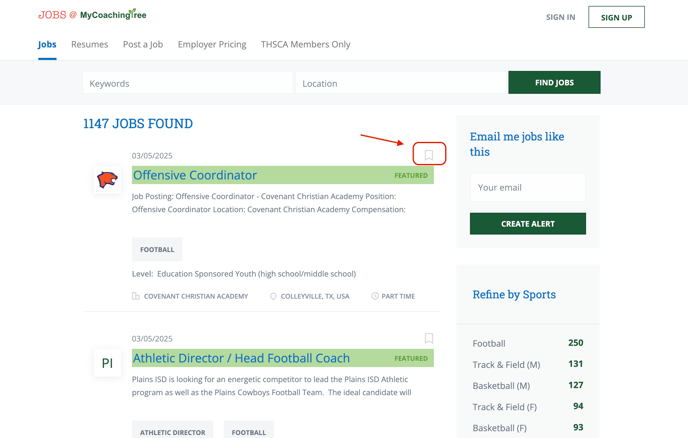The height and width of the screenshot is (438, 688).
Task: Refine by Football sport filter
Action: pyautogui.click(x=528, y=343)
